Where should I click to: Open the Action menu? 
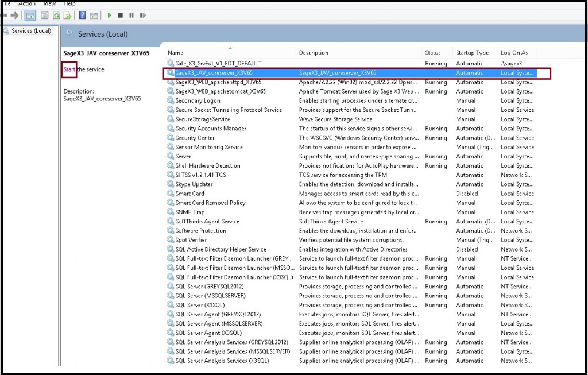tap(27, 3)
